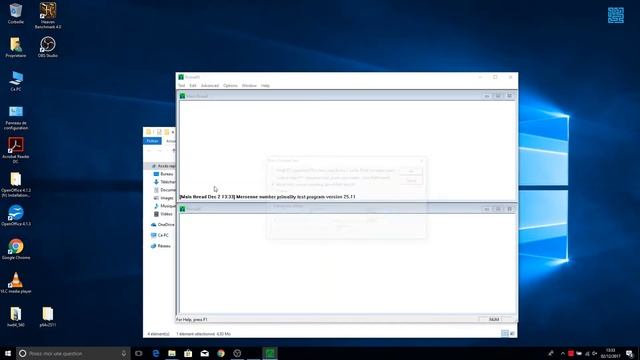The width and height of the screenshot is (640, 360).
Task: Select Réseau in Explorer navigation pane
Action: [160, 246]
